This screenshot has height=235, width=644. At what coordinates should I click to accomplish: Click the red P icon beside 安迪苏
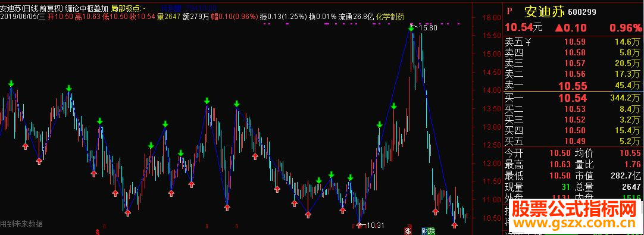pos(509,11)
